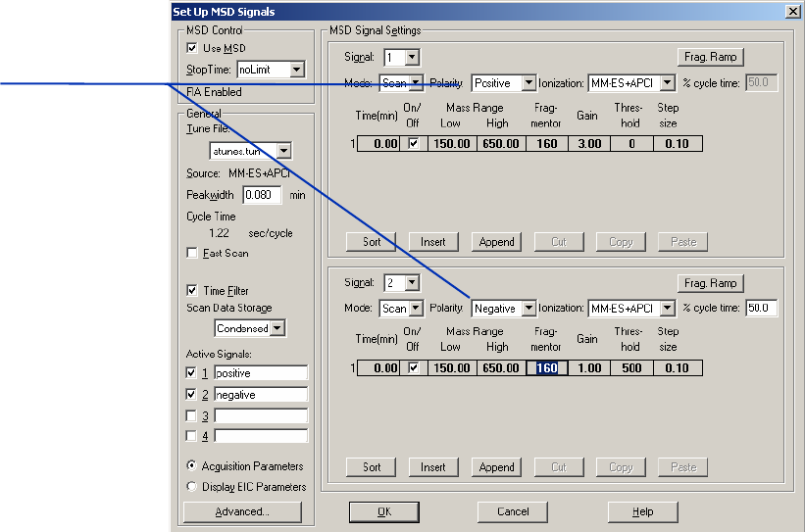
Task: Toggle the Use MSD checkbox
Action: (192, 48)
